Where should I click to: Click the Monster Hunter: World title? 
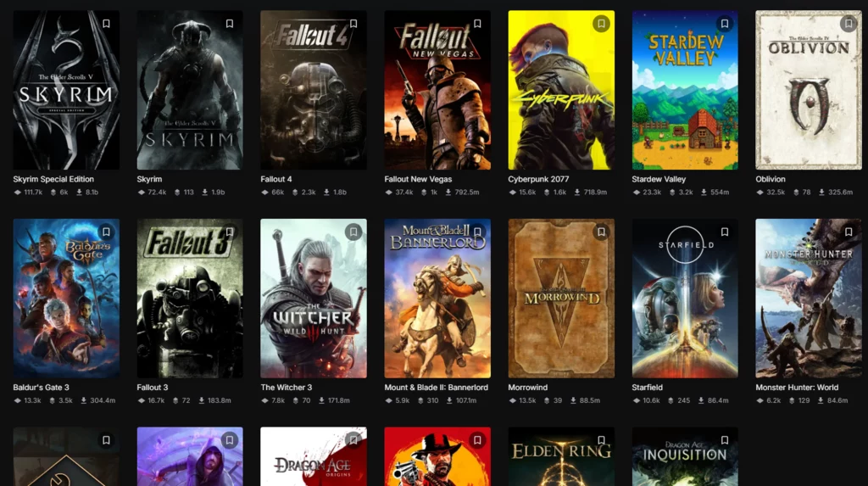(x=797, y=388)
